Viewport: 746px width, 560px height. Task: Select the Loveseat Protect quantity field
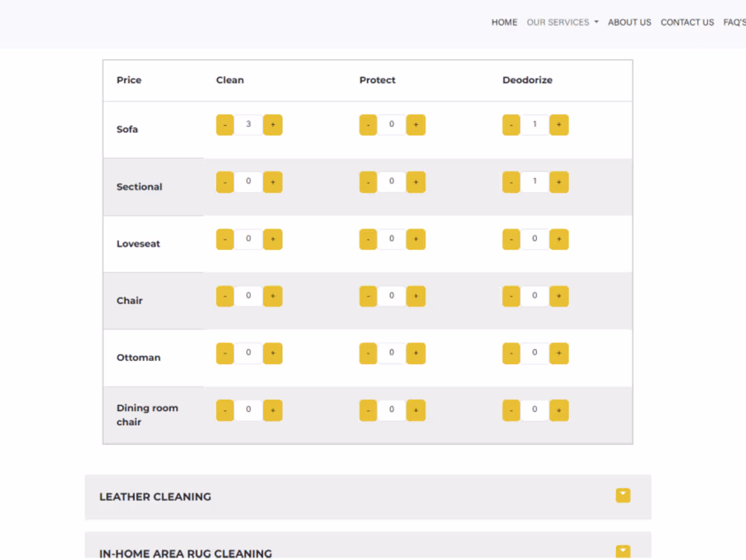391,239
